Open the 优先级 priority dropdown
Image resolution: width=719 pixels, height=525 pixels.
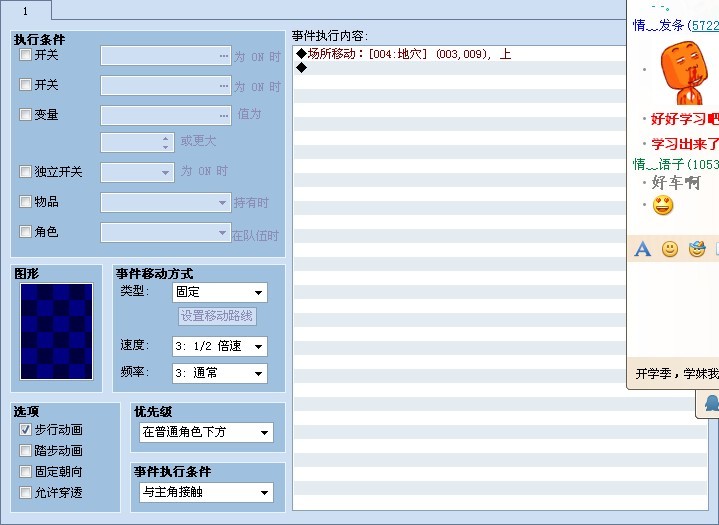pyautogui.click(x=206, y=432)
